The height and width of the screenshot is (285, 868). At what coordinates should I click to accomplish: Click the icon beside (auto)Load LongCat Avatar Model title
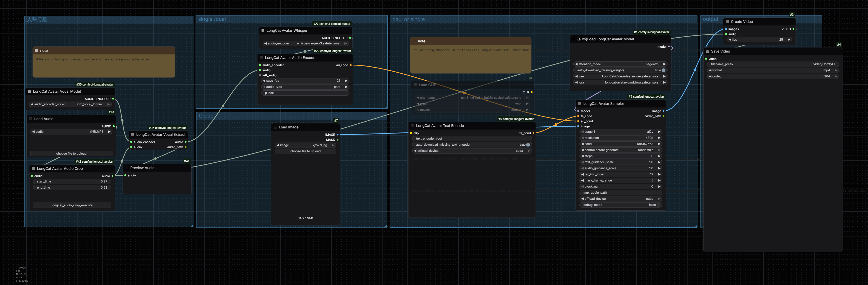coord(573,39)
